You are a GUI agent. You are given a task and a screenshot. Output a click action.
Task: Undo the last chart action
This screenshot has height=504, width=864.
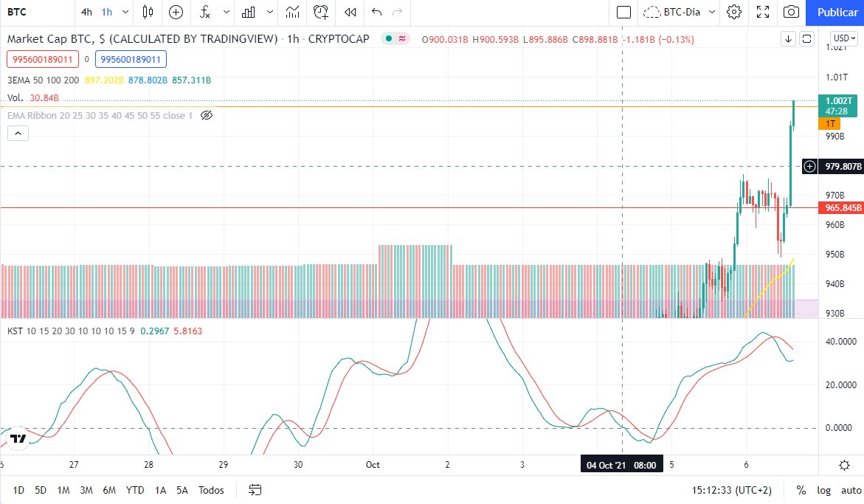click(377, 13)
